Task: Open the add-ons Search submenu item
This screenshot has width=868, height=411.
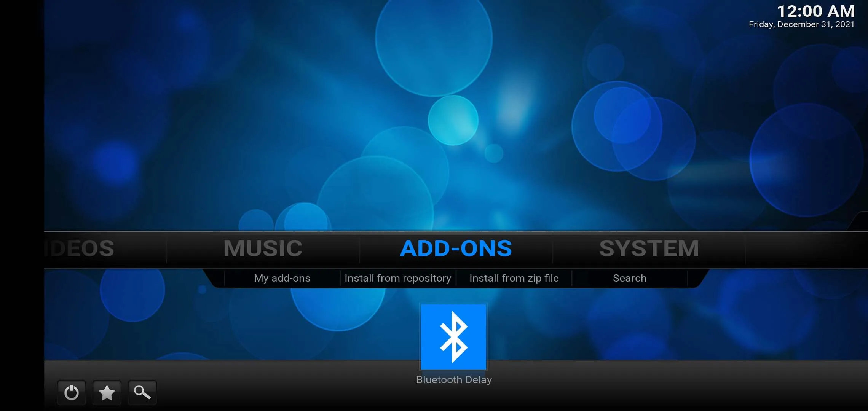Action: click(x=630, y=278)
